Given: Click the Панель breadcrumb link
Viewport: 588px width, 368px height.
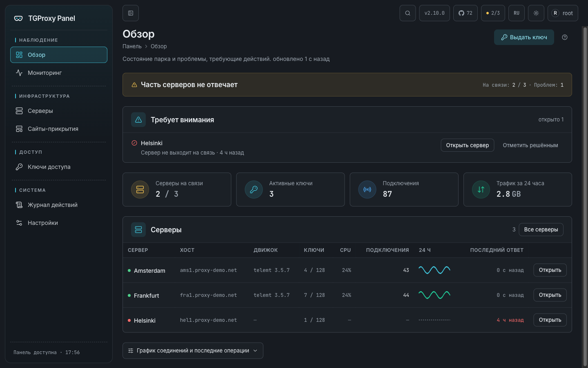Looking at the screenshot, I should pyautogui.click(x=132, y=46).
